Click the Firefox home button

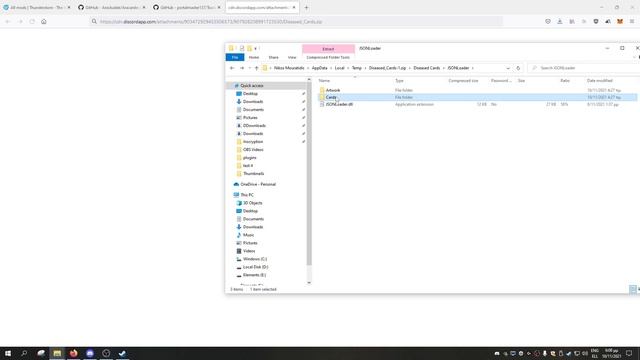pyautogui.click(x=44, y=22)
